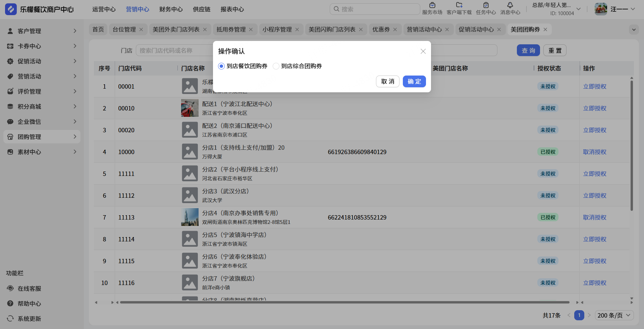
Task: Click the 乐檬 logo icon
Action: [x=11, y=9]
